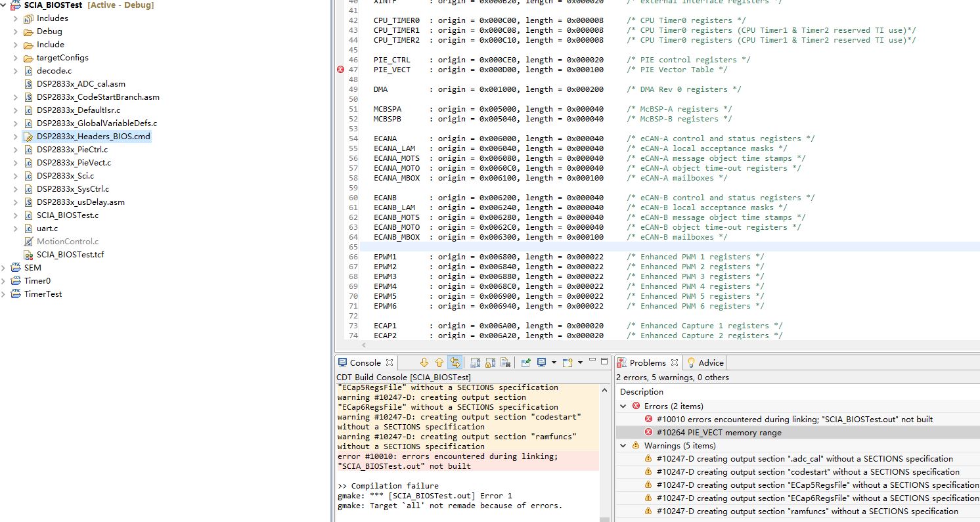Click the Open Console icon
This screenshot has height=522, width=980.
(568, 362)
